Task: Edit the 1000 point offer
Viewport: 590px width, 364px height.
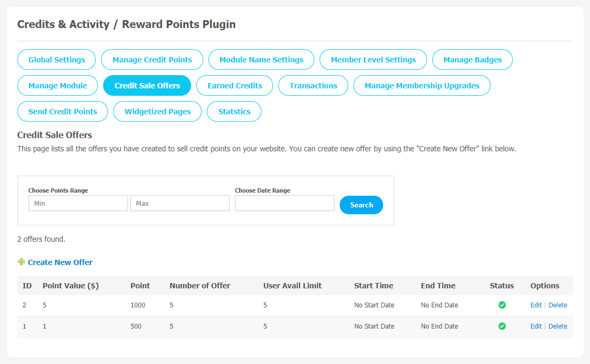Action: pos(536,305)
